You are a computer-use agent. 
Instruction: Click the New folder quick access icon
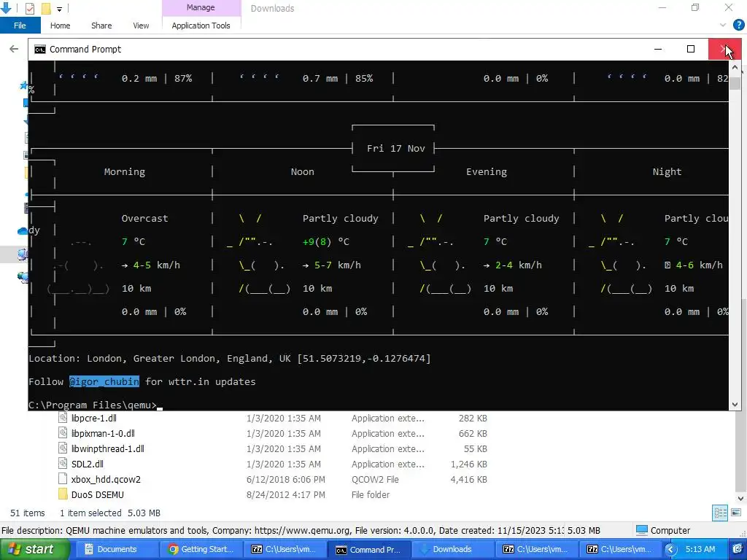tap(46, 8)
